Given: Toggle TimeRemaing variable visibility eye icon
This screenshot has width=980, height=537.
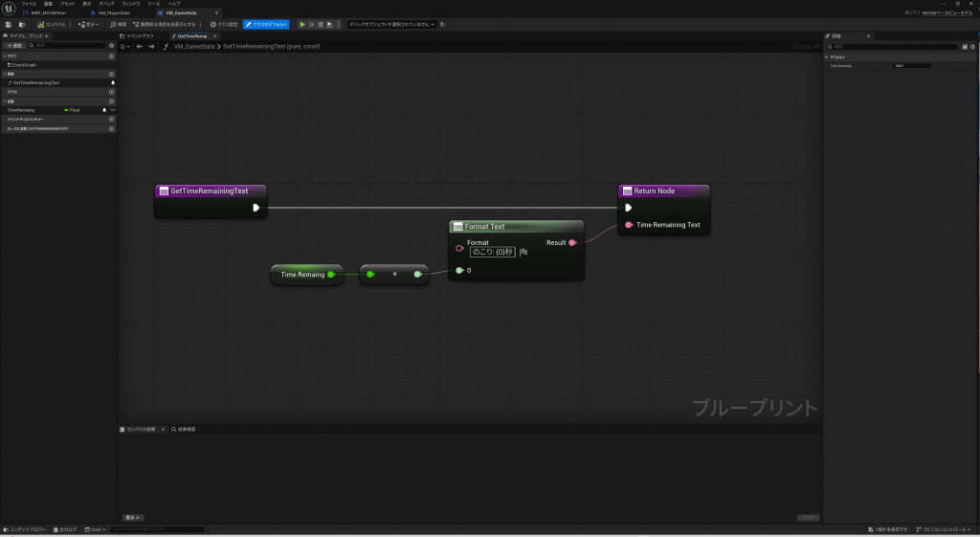Looking at the screenshot, I should (x=104, y=110).
